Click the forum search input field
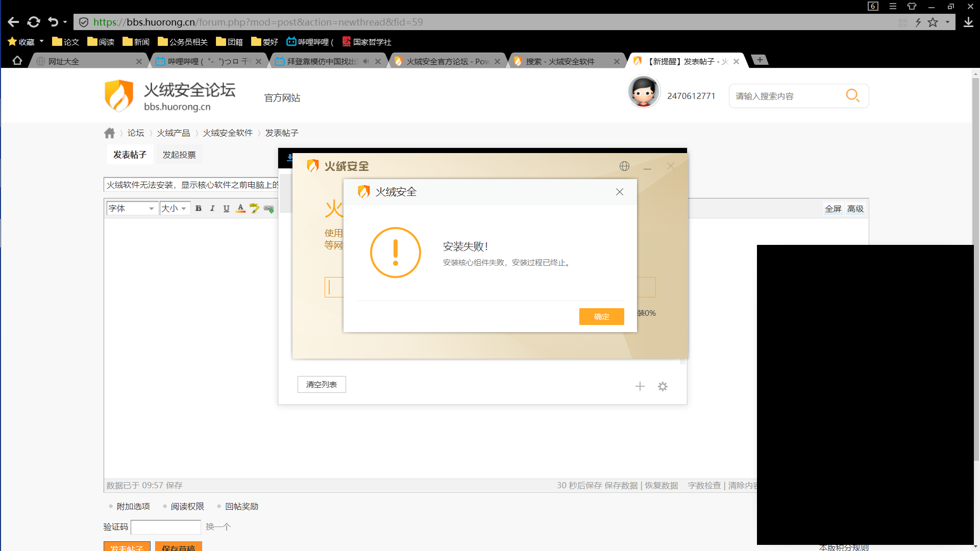The height and width of the screenshot is (551, 980). (x=786, y=96)
